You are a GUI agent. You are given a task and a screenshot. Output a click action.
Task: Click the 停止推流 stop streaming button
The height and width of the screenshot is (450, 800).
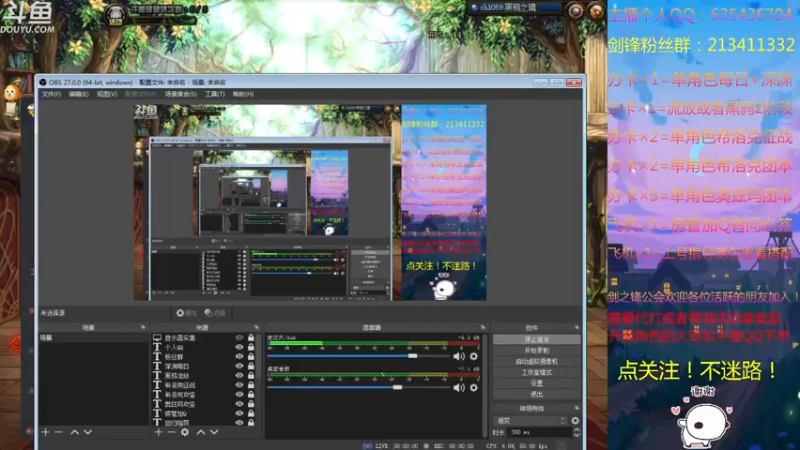[x=537, y=339]
